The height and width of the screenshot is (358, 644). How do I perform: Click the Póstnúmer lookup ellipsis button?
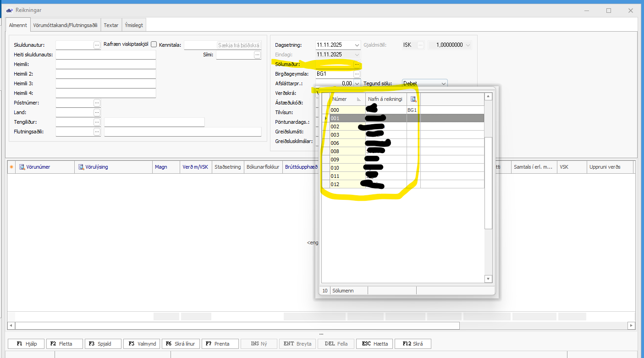click(x=97, y=103)
